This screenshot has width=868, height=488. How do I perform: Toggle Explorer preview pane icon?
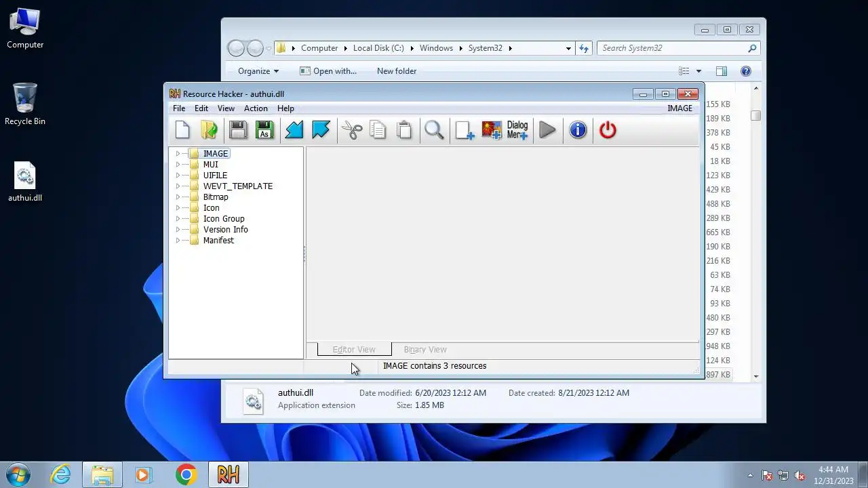point(722,71)
